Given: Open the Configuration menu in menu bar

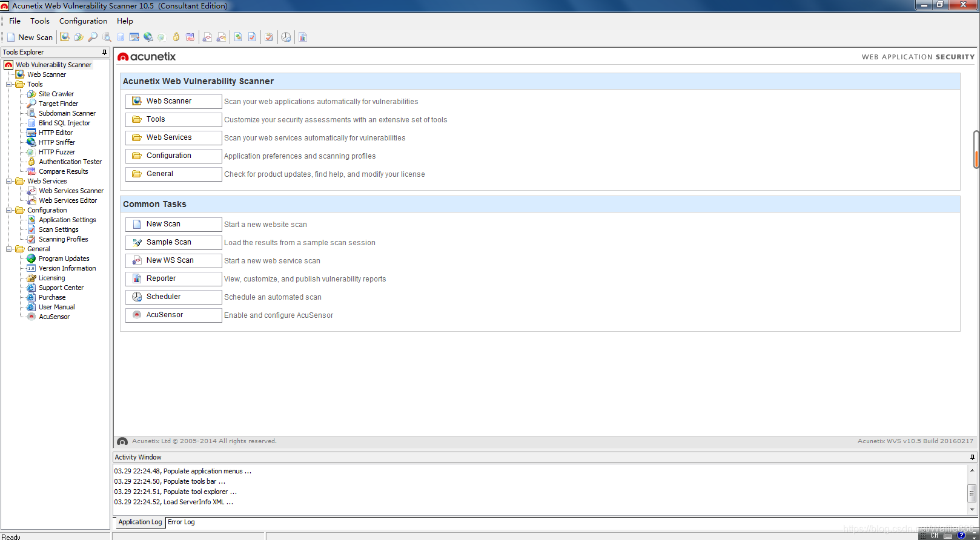Looking at the screenshot, I should [83, 21].
